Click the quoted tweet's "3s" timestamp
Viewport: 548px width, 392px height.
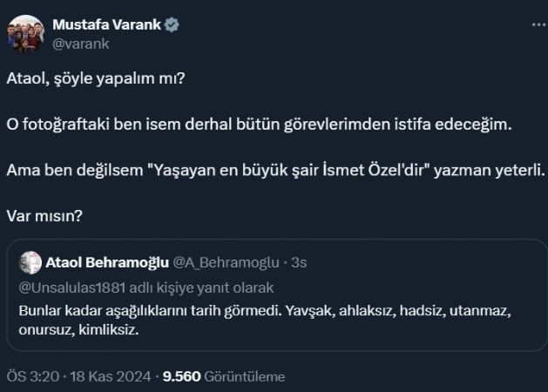click(x=300, y=262)
